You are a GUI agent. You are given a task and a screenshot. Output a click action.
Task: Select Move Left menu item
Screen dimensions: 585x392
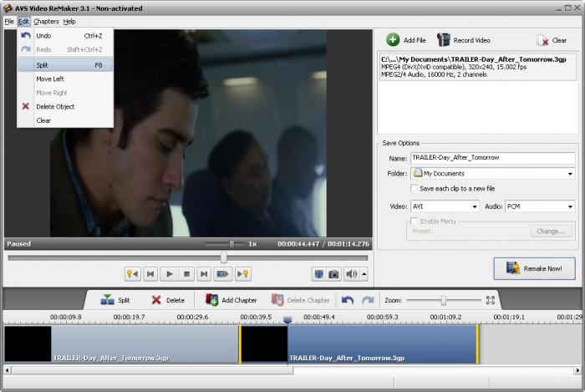coord(65,79)
